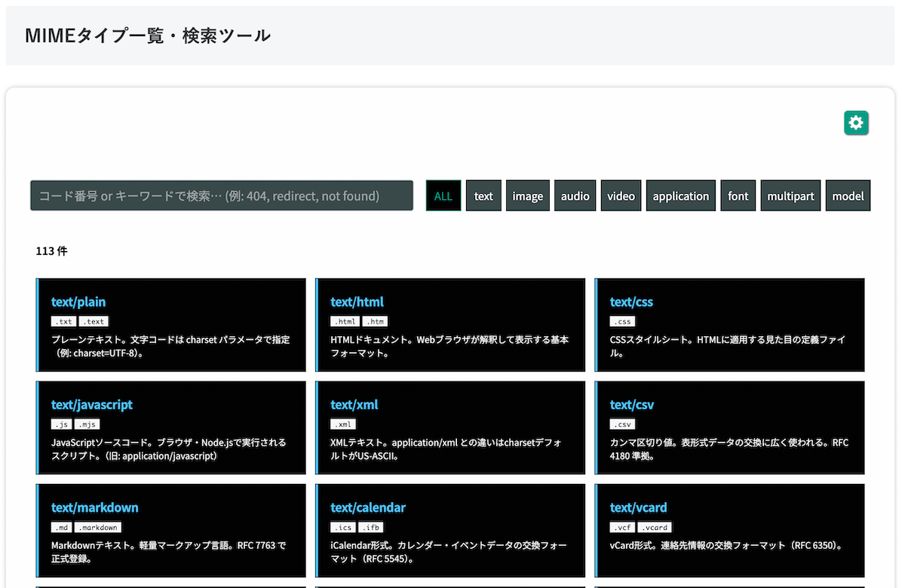This screenshot has width=905, height=588.
Task: Enable the image category filter
Action: tap(527, 195)
